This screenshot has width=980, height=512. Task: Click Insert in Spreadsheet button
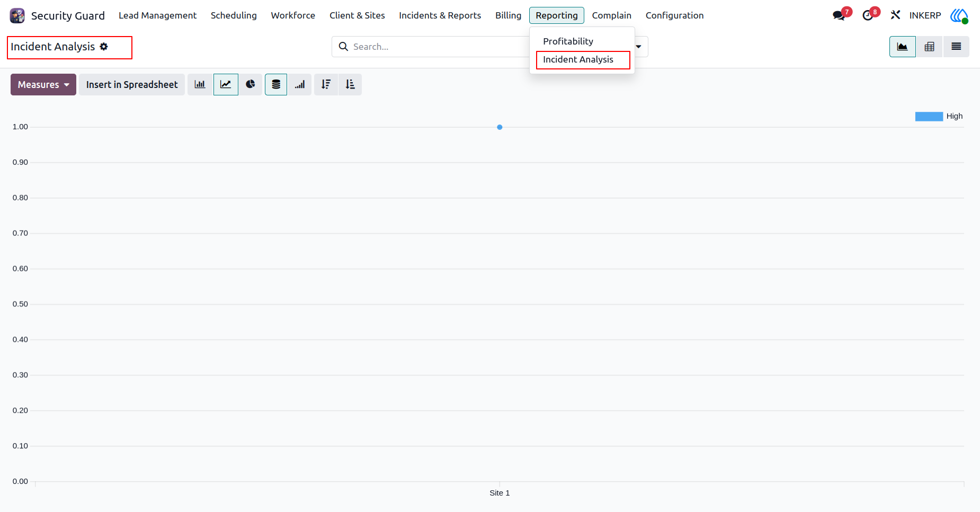click(132, 84)
